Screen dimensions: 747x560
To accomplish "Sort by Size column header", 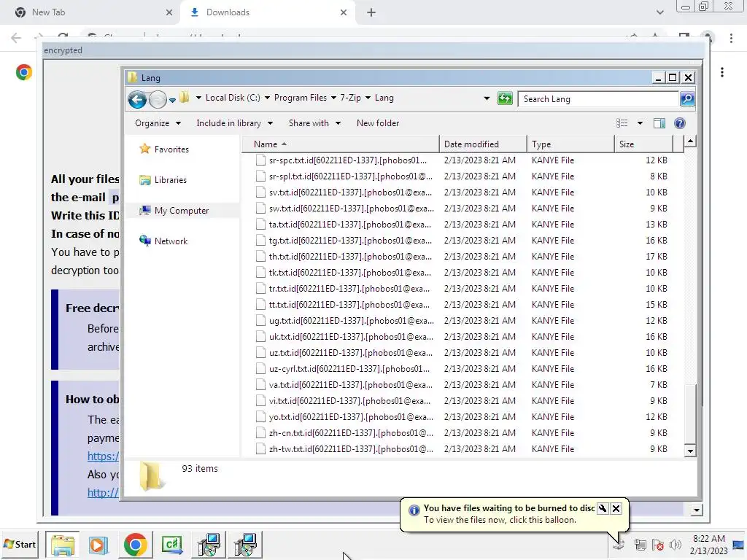I will pos(643,144).
